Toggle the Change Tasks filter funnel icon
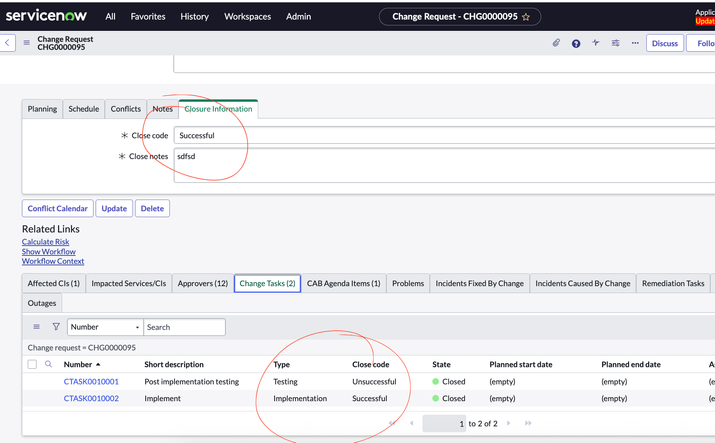 coord(56,327)
